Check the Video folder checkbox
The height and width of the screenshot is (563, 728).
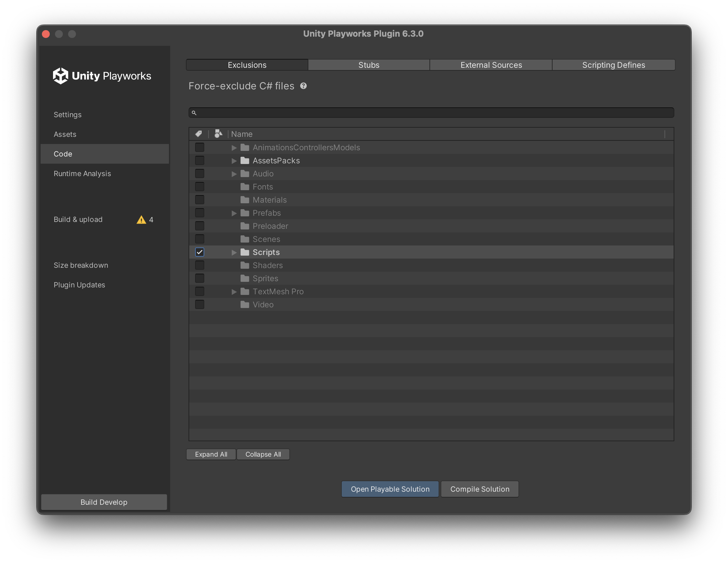pyautogui.click(x=200, y=305)
